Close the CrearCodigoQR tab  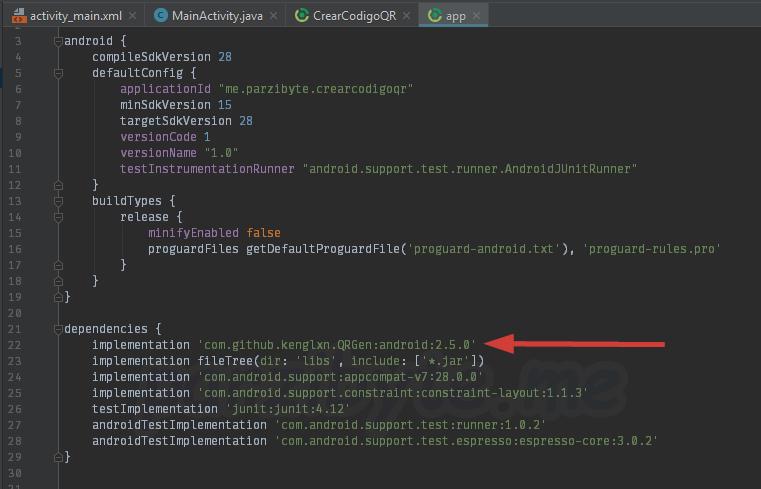(x=407, y=16)
